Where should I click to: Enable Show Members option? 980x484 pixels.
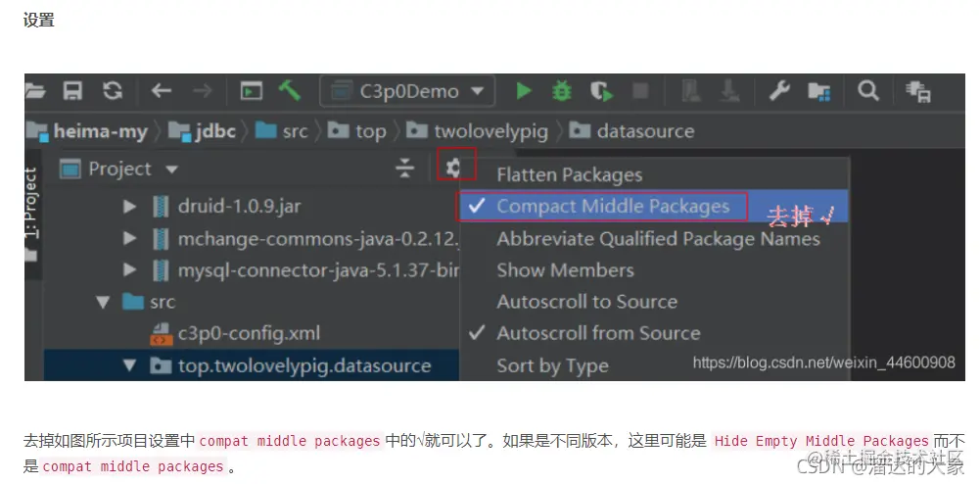(653, 270)
